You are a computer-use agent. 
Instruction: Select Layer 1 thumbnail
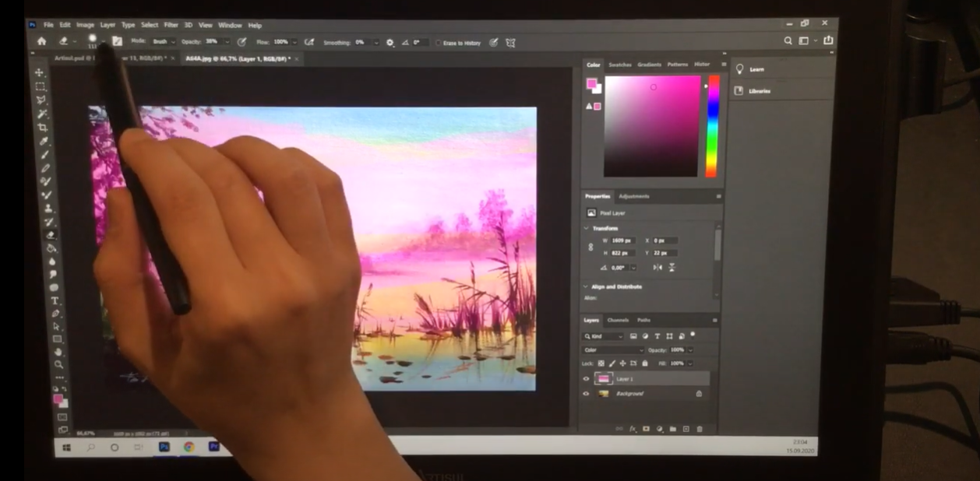(604, 379)
